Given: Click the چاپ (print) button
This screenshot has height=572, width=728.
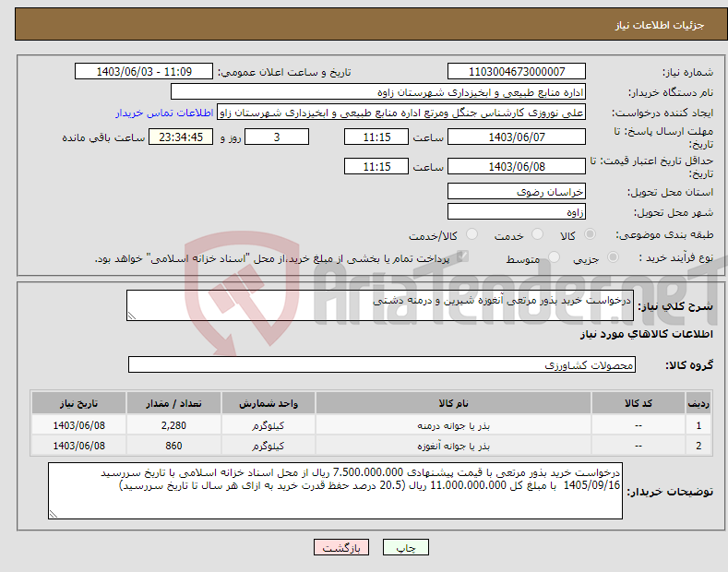Looking at the screenshot, I should tap(405, 547).
